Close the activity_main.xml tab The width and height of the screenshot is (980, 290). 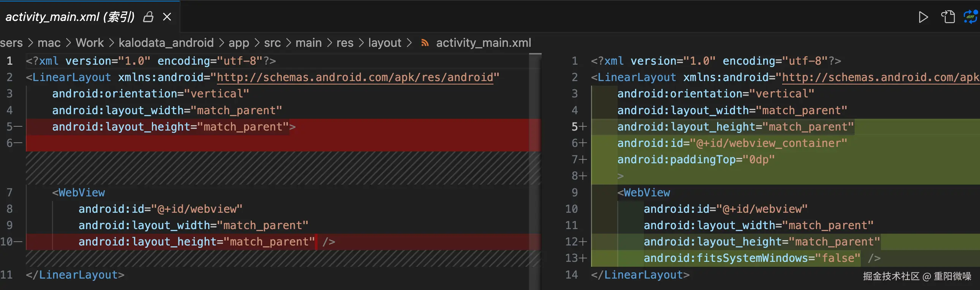pyautogui.click(x=167, y=17)
